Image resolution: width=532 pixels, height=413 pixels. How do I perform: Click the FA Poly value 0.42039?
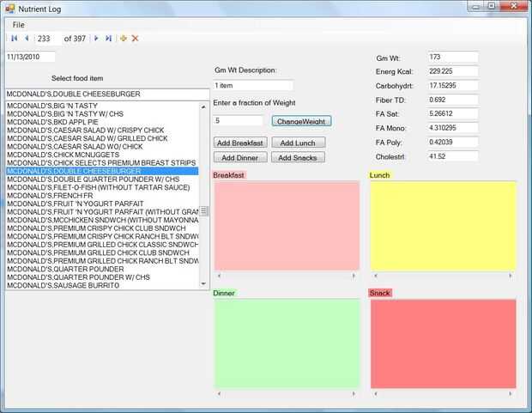pos(453,142)
